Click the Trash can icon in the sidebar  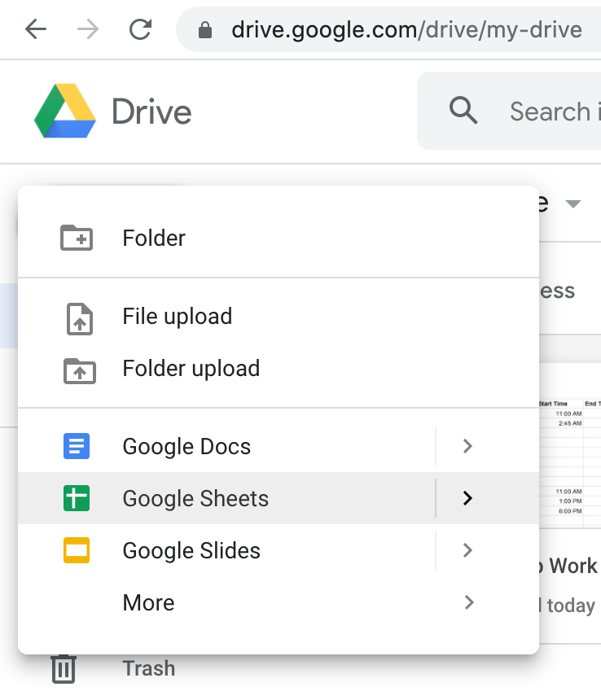(x=64, y=668)
